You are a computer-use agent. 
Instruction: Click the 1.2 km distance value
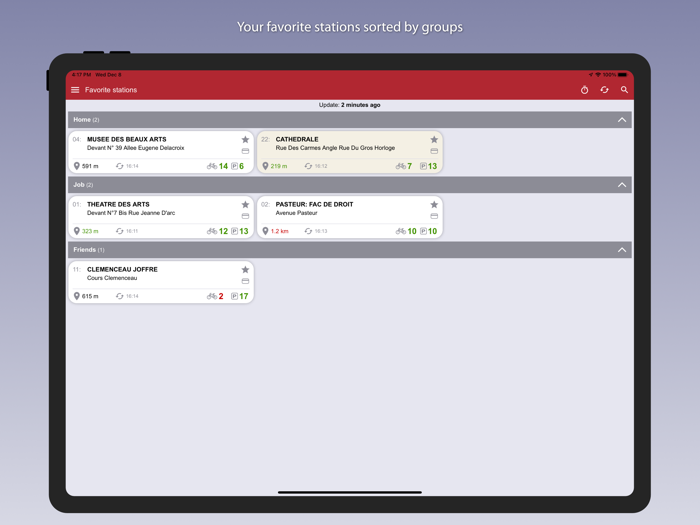[279, 231]
